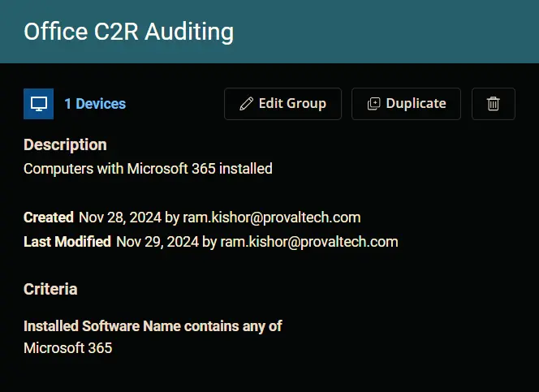Screen dimensions: 539x392
Task: Click the pencil icon in Edit Group
Action: (x=246, y=104)
